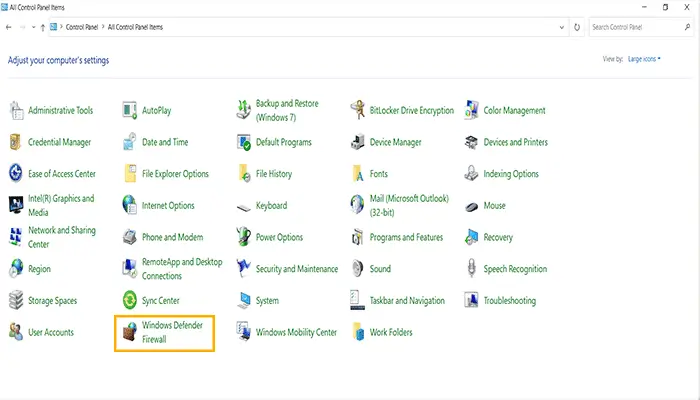Click the Troubleshooting icon
The image size is (700, 400).
coord(472,300)
